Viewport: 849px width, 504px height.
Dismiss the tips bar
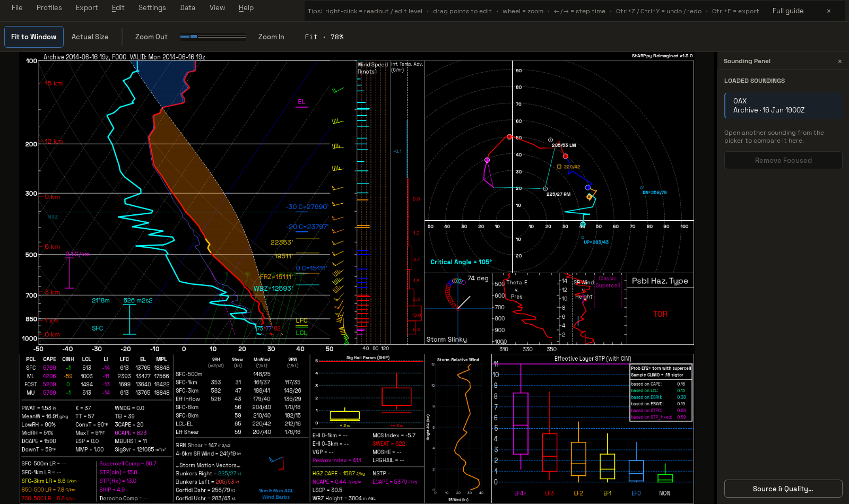[828, 11]
